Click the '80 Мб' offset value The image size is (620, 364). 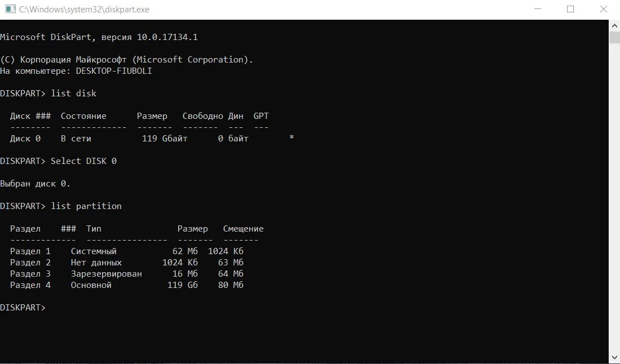click(x=231, y=285)
